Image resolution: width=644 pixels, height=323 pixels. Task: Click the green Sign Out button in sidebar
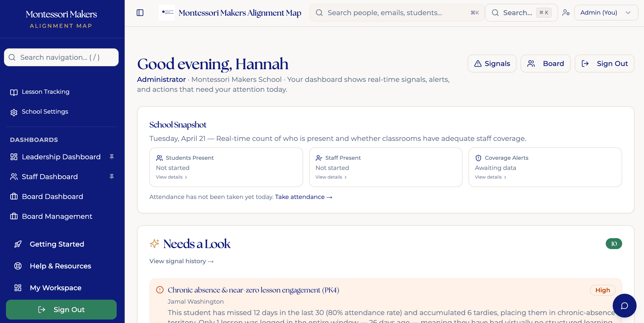click(61, 310)
